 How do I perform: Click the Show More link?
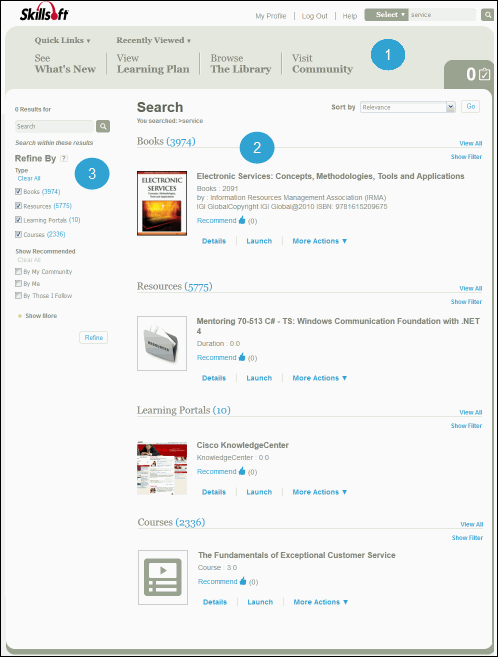(41, 316)
